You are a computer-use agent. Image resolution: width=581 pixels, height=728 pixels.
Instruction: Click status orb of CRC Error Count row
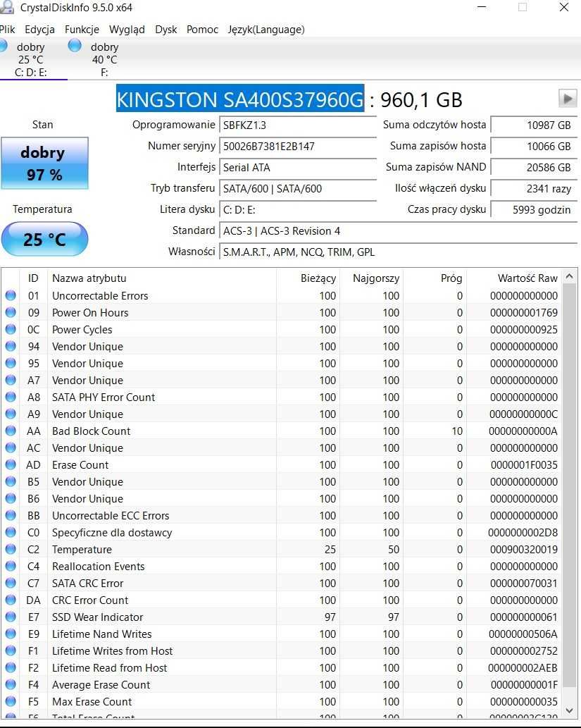click(x=11, y=600)
